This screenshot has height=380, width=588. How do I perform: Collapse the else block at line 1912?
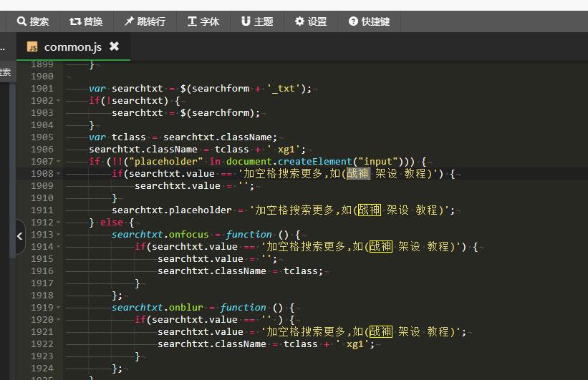pos(59,223)
